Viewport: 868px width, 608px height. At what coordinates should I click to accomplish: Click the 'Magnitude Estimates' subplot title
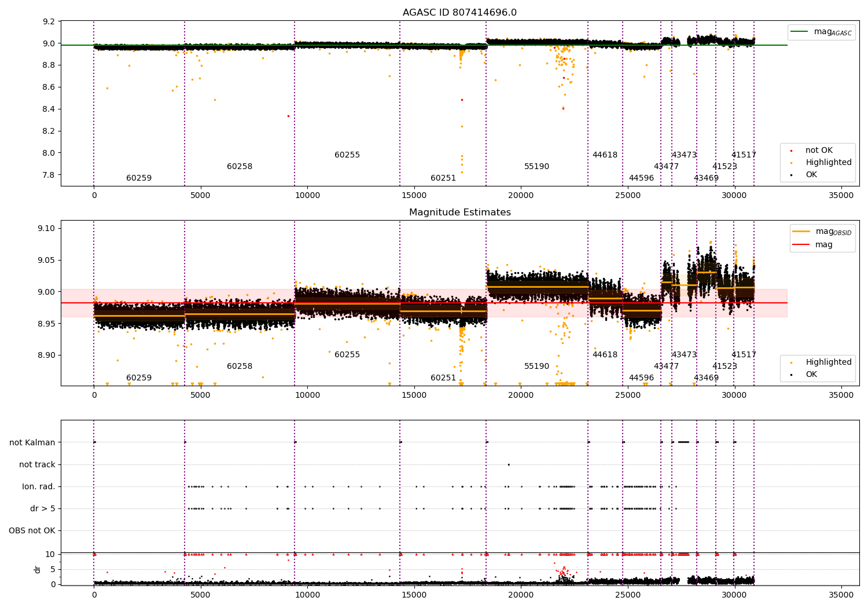pyautogui.click(x=459, y=213)
